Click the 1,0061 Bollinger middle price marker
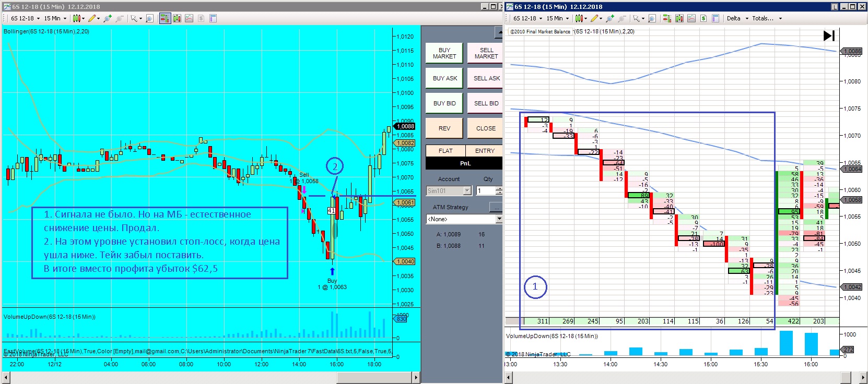The image size is (868, 384). 405,202
